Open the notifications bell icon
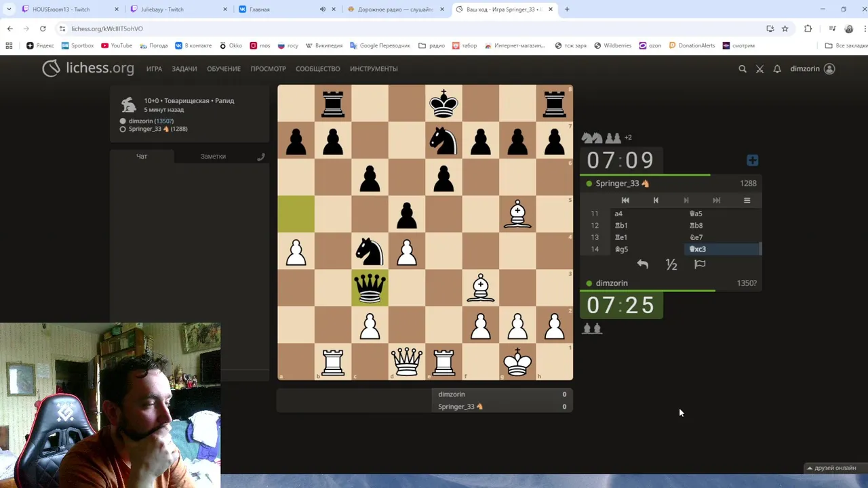The height and width of the screenshot is (488, 868). coord(777,68)
